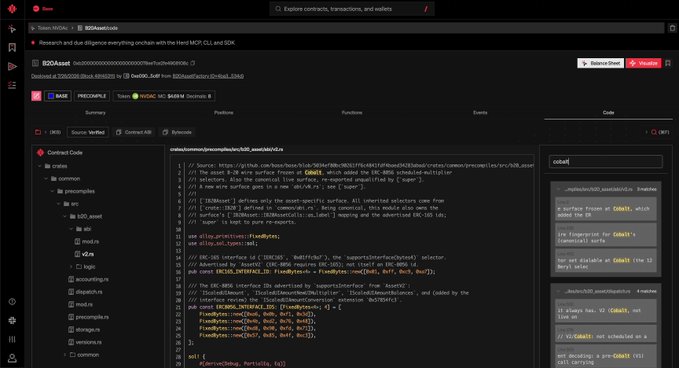Select the Code tab
Image resolution: width=679 pixels, height=368 pixels.
pyautogui.click(x=608, y=113)
